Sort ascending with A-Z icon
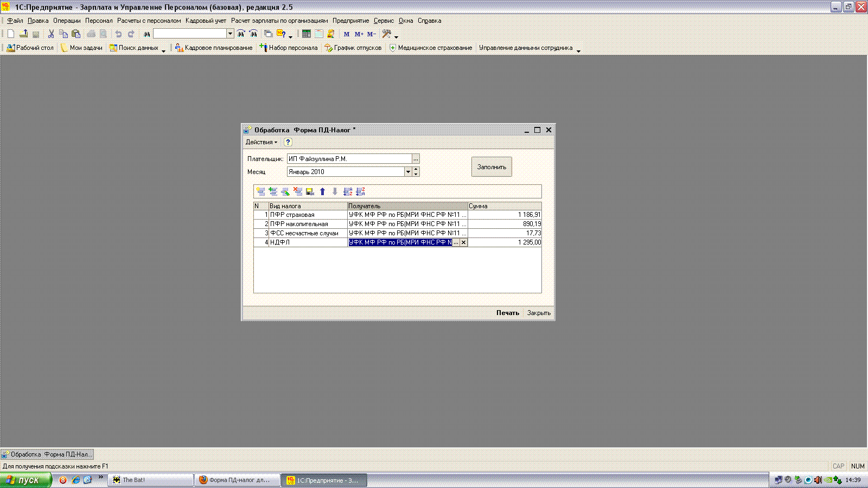Screen dimensions: 868x488 coord(348,191)
